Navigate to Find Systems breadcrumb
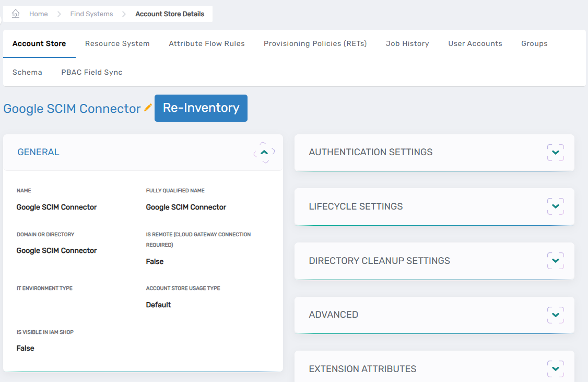Viewport: 588px width, 382px height. 91,14
